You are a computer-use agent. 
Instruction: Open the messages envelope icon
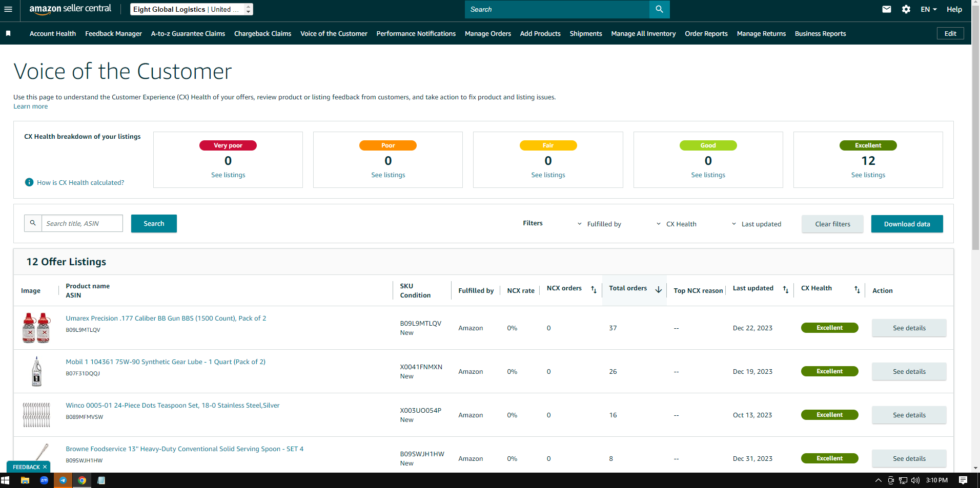pos(887,9)
